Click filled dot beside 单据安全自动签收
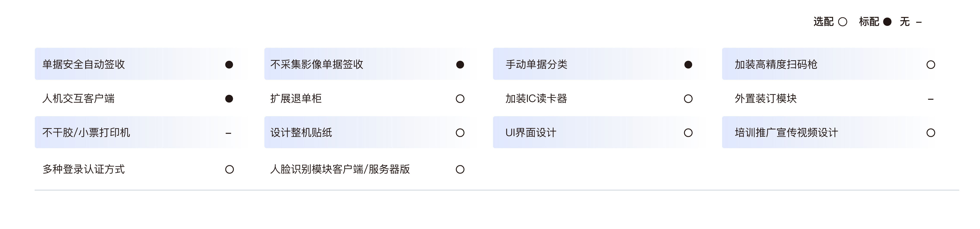 click(x=229, y=64)
